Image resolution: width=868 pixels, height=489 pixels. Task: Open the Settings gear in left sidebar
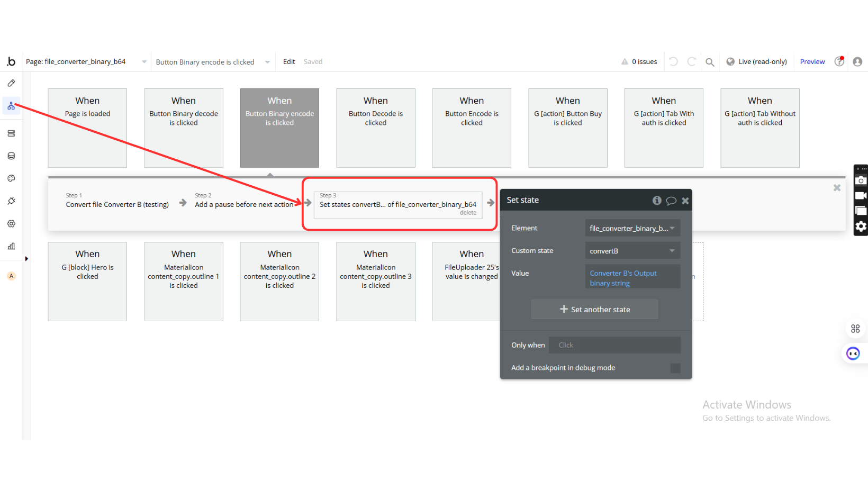(x=11, y=224)
